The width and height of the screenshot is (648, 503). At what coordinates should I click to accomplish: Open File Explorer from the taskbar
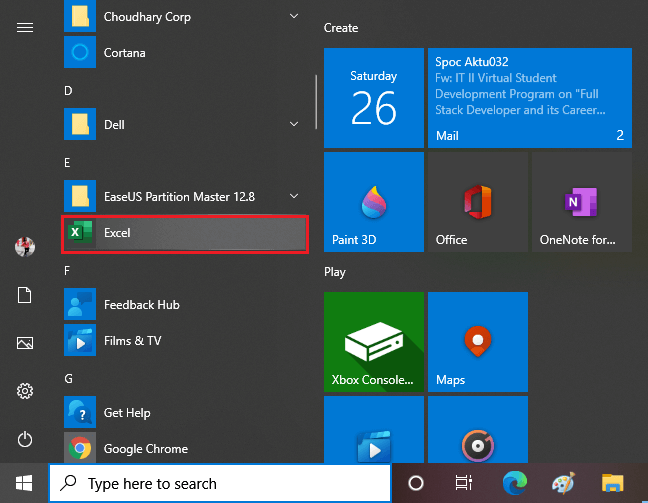(612, 483)
